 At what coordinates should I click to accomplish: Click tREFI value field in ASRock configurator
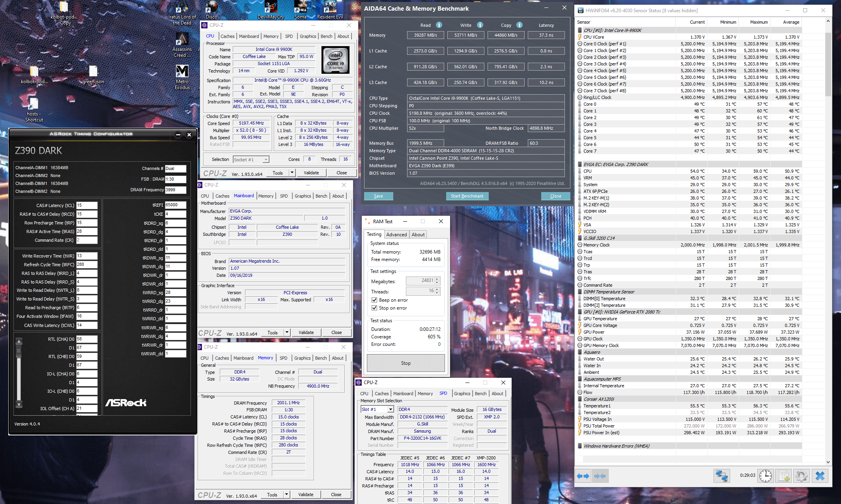click(x=176, y=205)
